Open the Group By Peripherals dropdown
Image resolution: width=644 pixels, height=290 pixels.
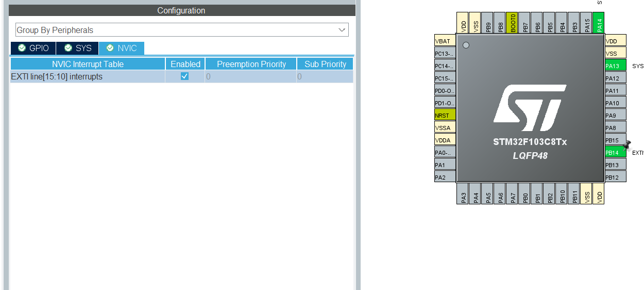(x=182, y=30)
